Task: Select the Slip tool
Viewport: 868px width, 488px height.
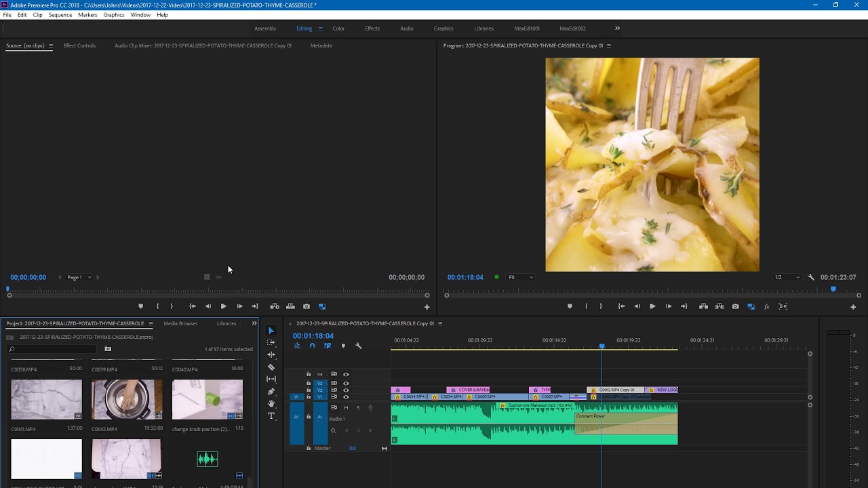Action: [x=271, y=379]
